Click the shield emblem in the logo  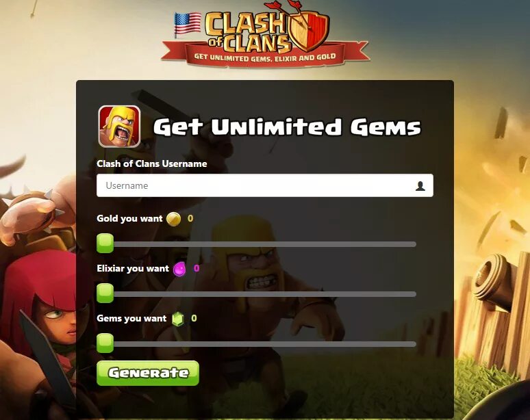[308, 30]
